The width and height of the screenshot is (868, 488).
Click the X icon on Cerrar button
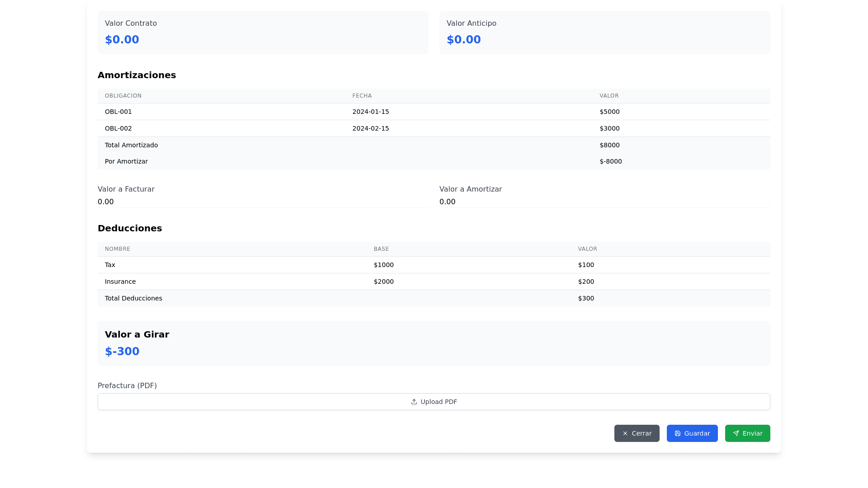(625, 433)
